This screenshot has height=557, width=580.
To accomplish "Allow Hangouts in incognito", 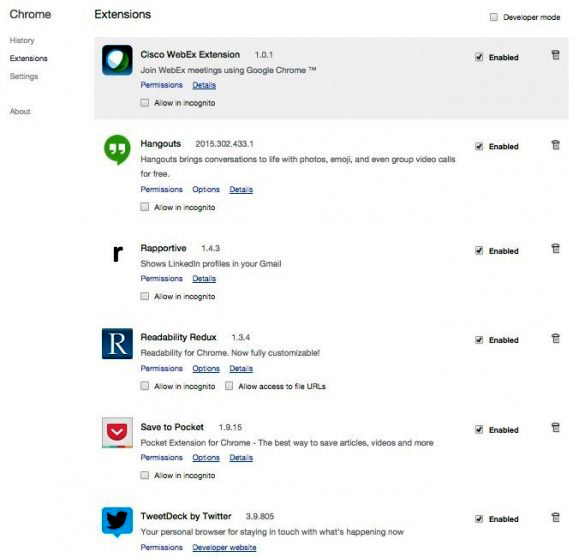I will pos(145,207).
